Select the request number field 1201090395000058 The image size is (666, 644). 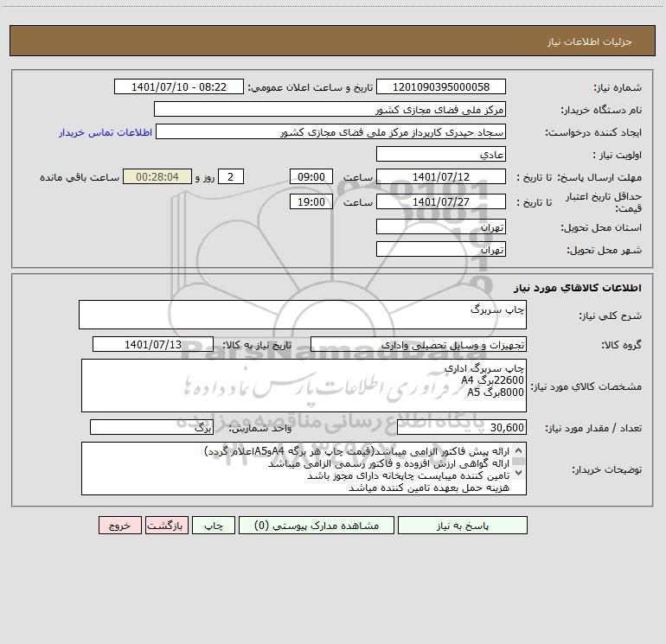(x=441, y=86)
